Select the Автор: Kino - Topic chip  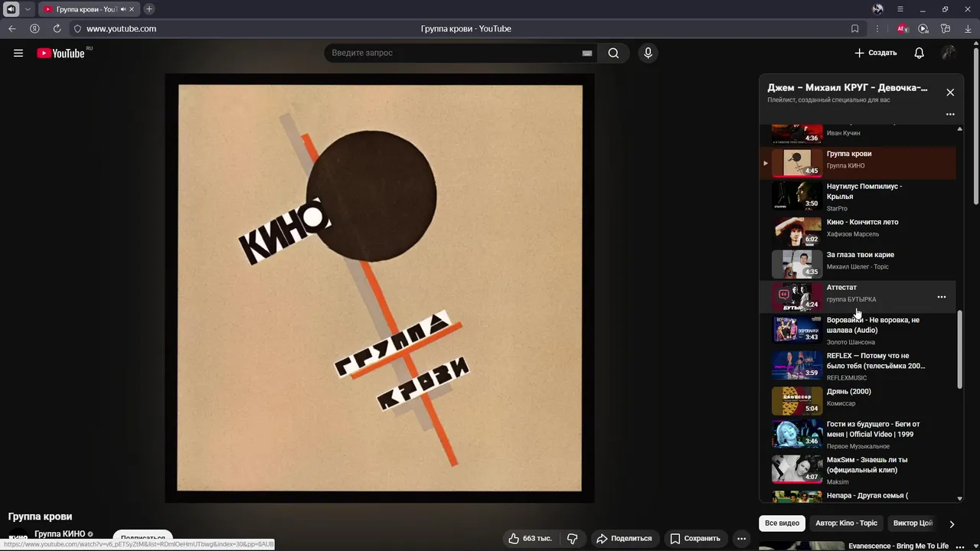coord(846,523)
